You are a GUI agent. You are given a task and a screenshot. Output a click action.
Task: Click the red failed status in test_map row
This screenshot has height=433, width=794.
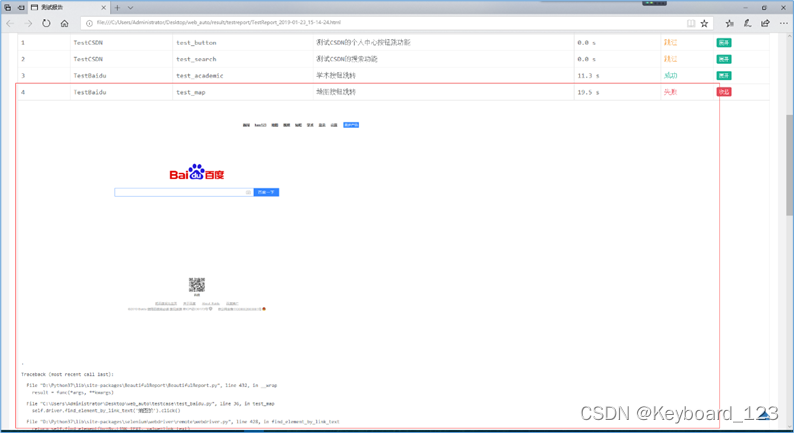670,92
